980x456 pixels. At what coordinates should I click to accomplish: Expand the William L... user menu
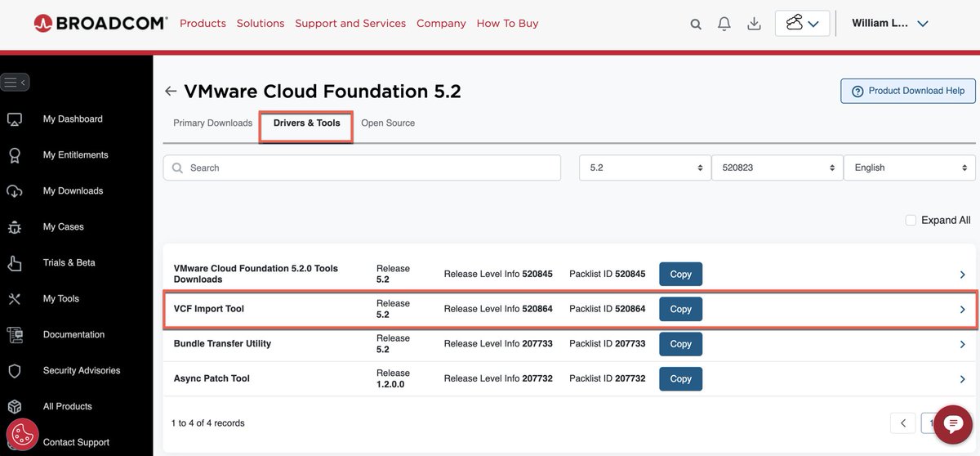(890, 23)
